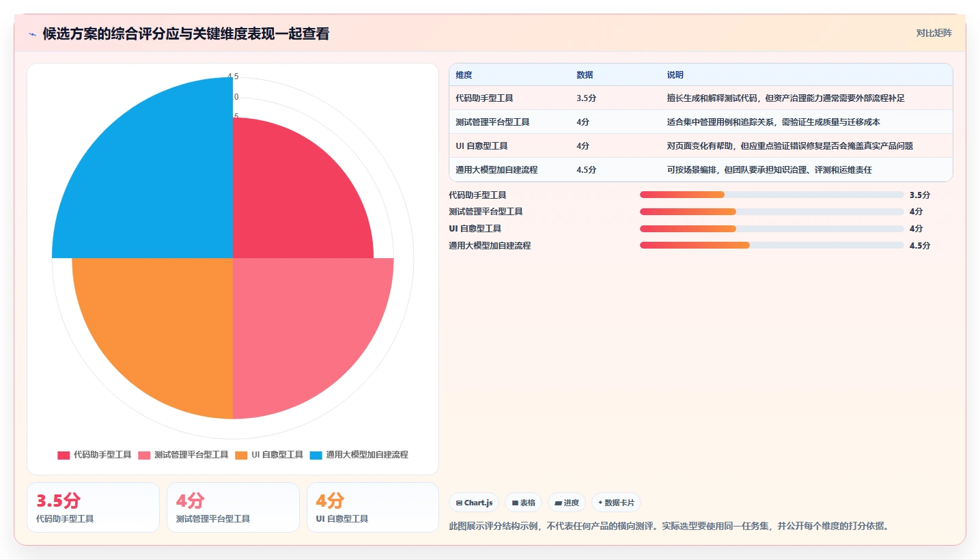
Task: Select the UI 自愈型工具 table row cell
Action: [481, 146]
